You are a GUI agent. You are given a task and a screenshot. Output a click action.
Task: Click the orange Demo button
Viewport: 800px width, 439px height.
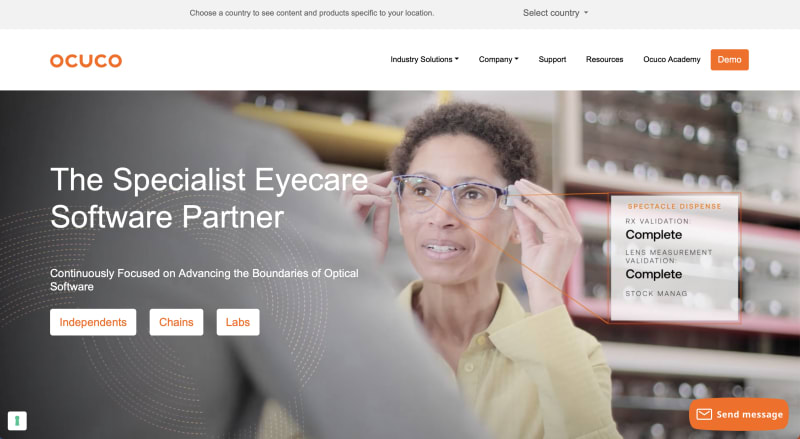(x=729, y=60)
